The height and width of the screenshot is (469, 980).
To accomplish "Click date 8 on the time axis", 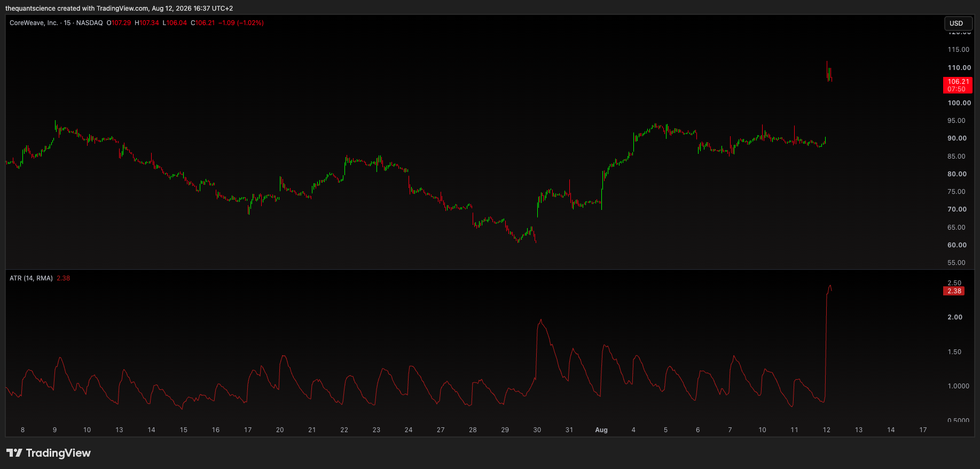I will coord(22,430).
